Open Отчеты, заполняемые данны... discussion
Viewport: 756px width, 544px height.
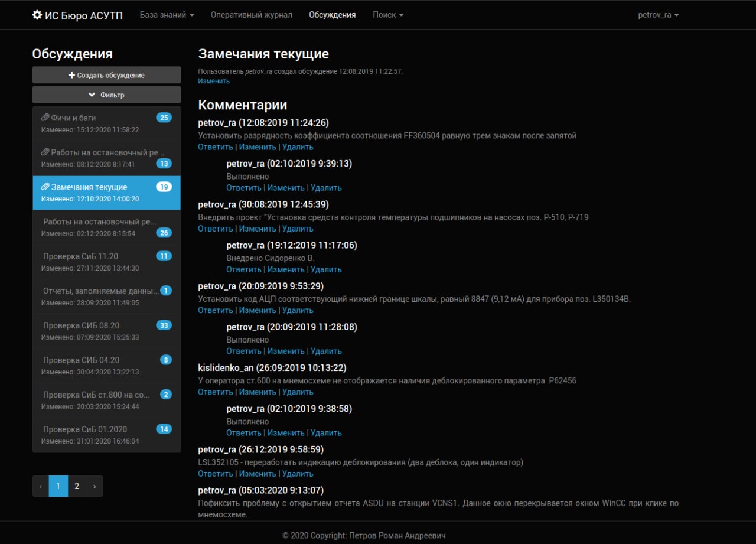point(107,297)
